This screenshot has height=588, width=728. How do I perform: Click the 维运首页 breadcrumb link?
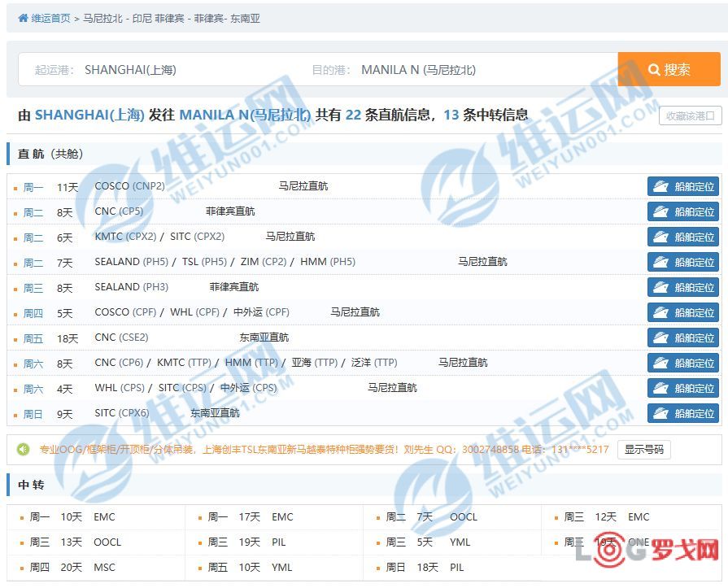click(x=50, y=18)
